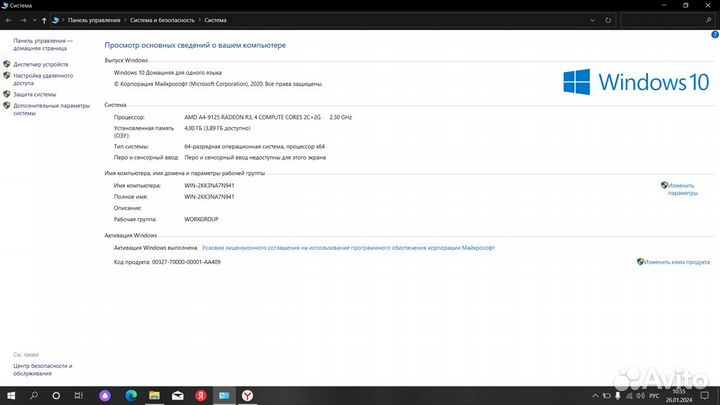The image size is (720, 405).
Task: Go forward with forward arrow
Action: (23, 20)
